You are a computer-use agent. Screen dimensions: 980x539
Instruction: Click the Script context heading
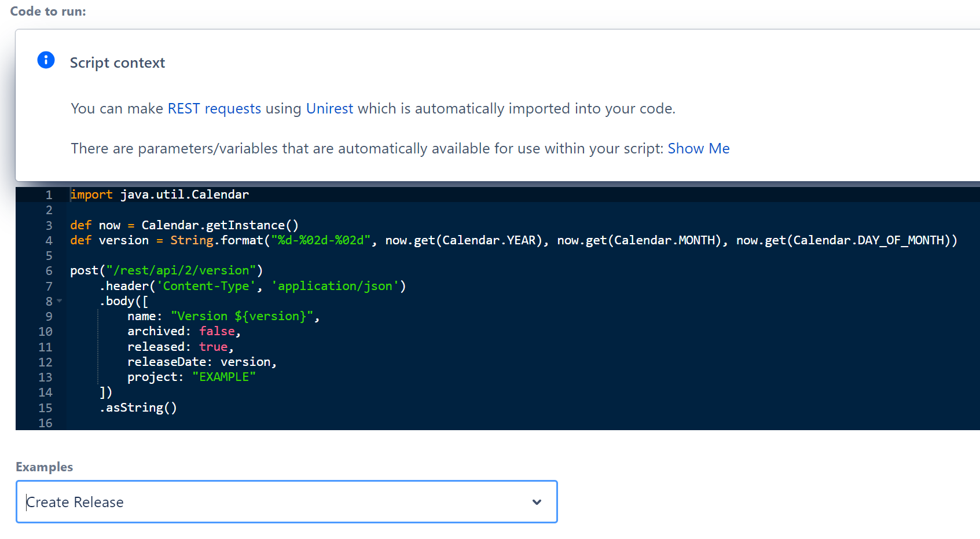pyautogui.click(x=117, y=63)
